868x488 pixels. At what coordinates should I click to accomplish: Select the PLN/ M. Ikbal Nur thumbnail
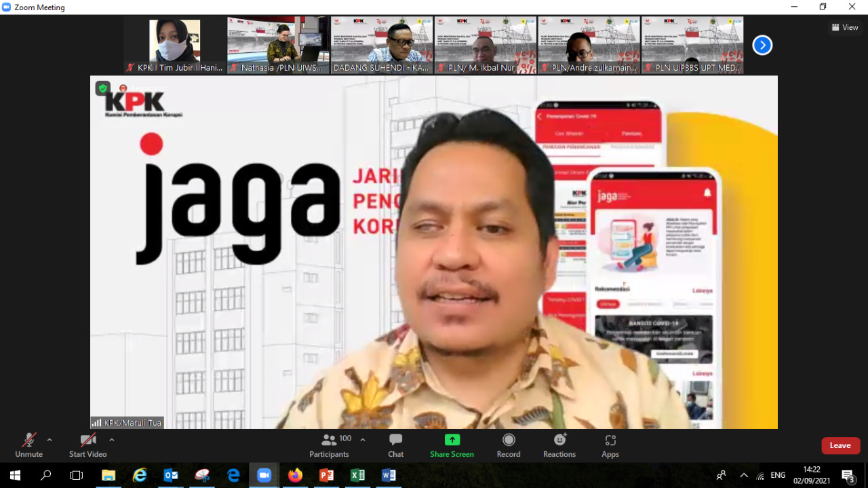tap(486, 45)
